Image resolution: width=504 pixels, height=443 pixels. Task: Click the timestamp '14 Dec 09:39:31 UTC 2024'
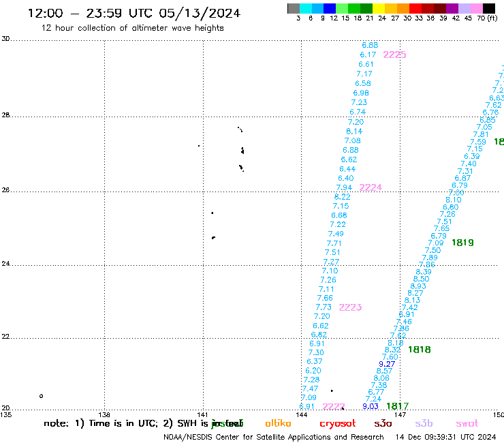click(x=445, y=437)
